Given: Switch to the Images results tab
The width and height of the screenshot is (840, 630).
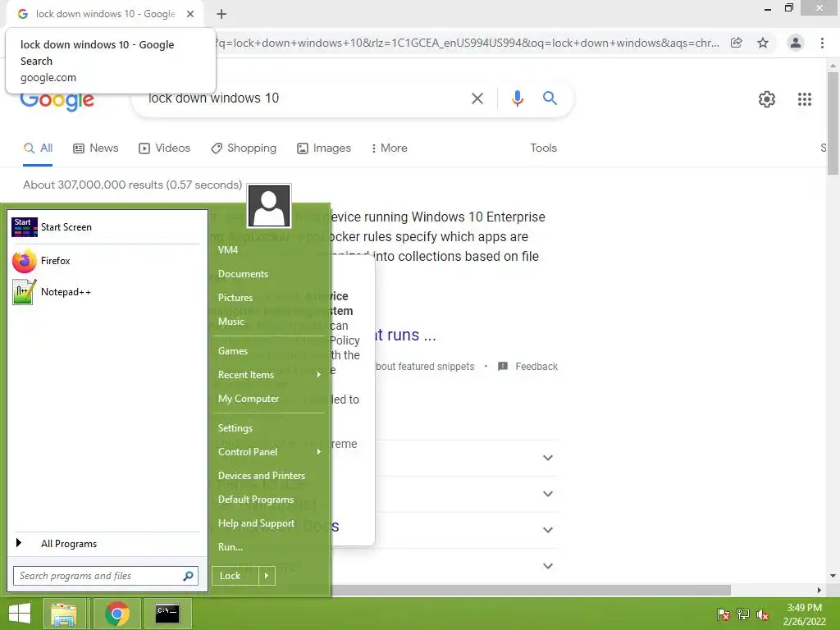Looking at the screenshot, I should coord(324,148).
